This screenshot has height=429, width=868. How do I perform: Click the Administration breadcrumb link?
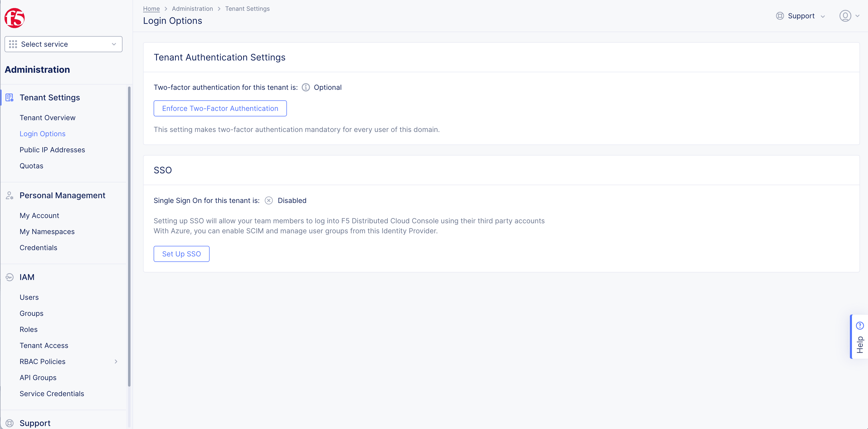pyautogui.click(x=192, y=8)
